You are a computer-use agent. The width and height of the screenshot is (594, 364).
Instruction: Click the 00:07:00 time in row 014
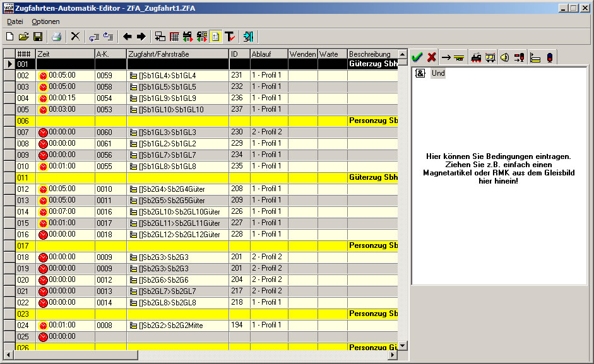pos(62,211)
